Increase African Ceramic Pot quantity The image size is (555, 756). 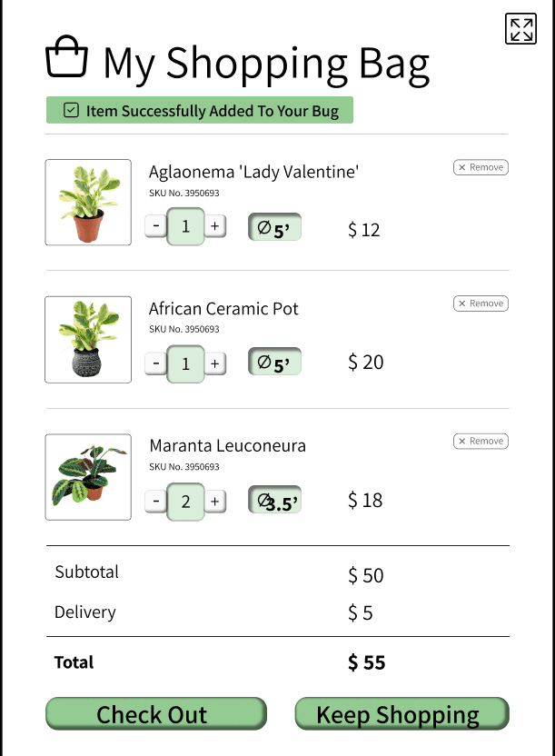[x=215, y=363]
